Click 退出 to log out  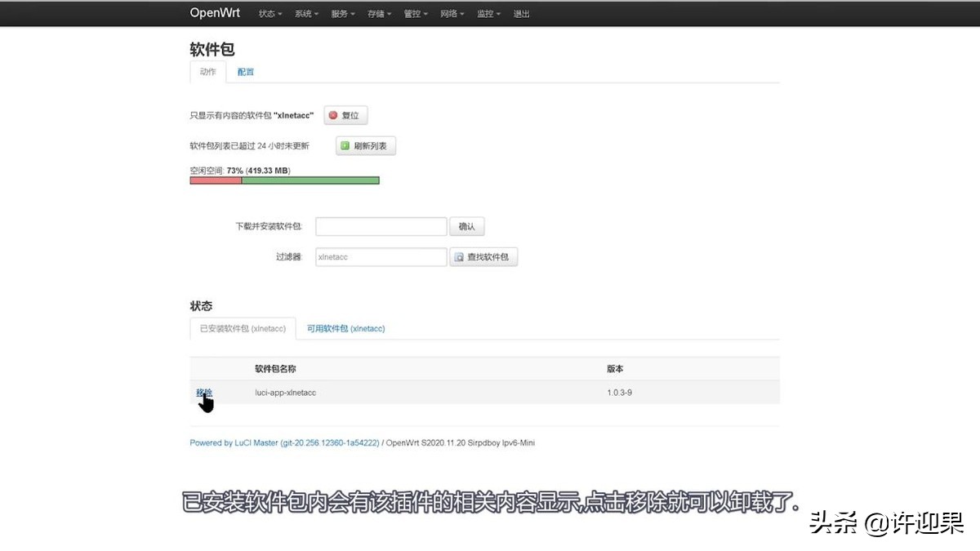pos(521,13)
